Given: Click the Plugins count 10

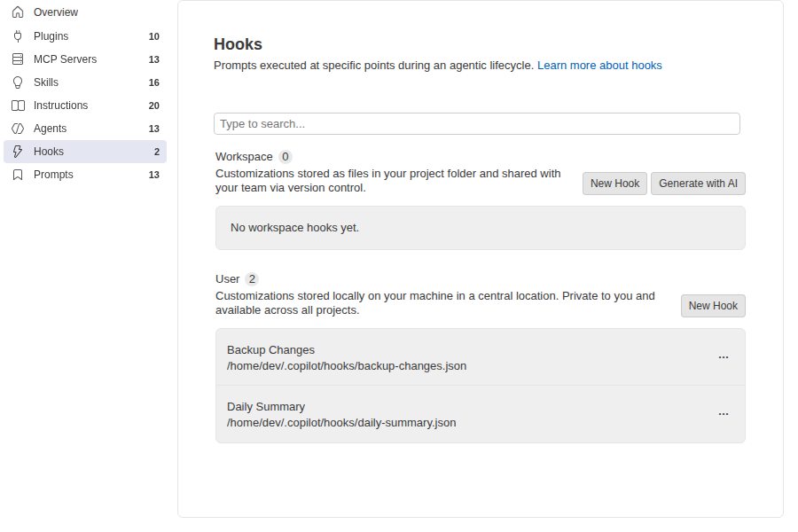Looking at the screenshot, I should pos(153,36).
